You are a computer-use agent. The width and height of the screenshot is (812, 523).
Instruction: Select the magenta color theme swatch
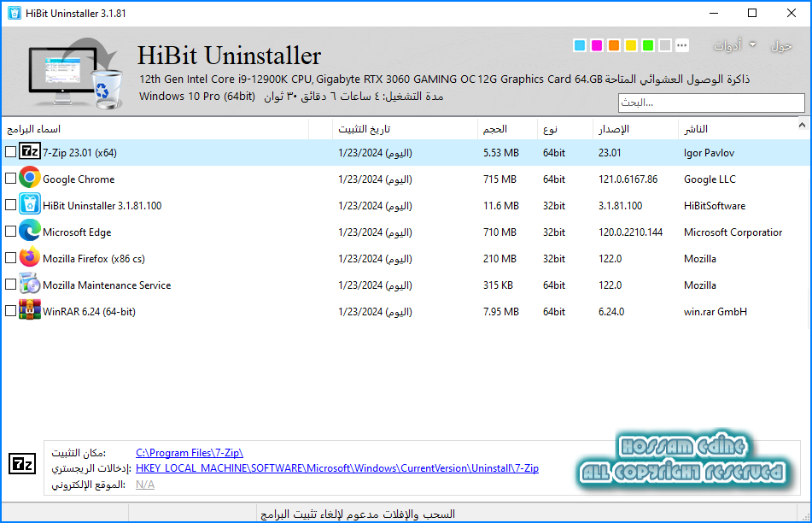[597, 45]
